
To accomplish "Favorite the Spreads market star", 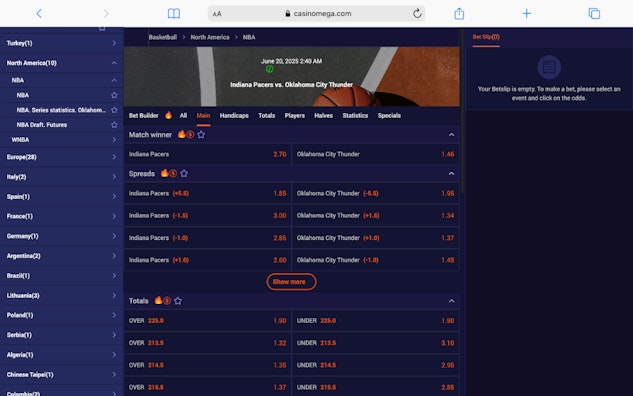I will 184,174.
